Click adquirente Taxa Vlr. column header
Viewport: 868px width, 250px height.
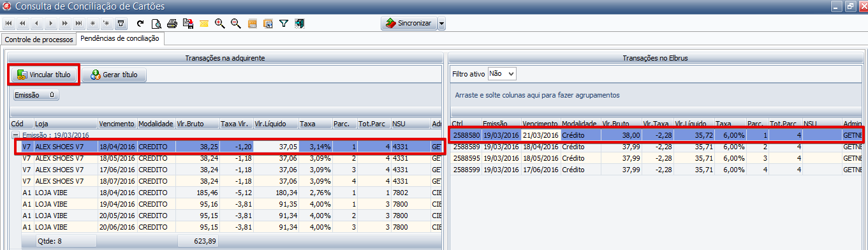point(236,124)
